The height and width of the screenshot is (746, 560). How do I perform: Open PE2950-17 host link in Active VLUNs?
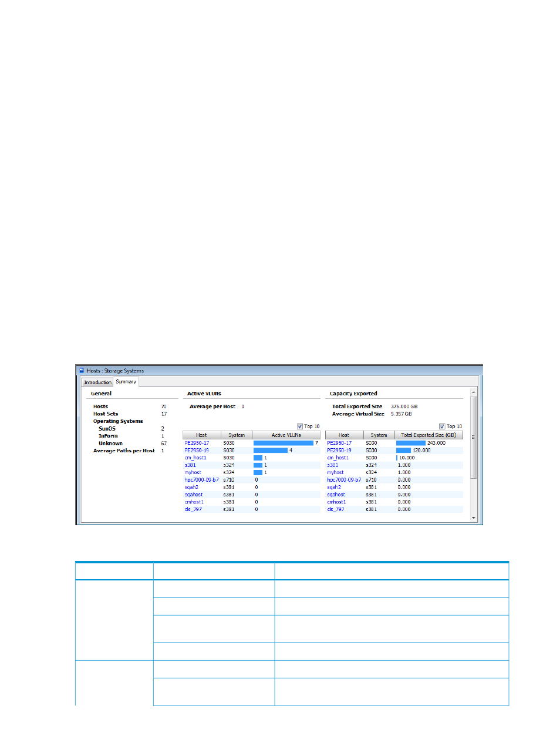coord(197,443)
